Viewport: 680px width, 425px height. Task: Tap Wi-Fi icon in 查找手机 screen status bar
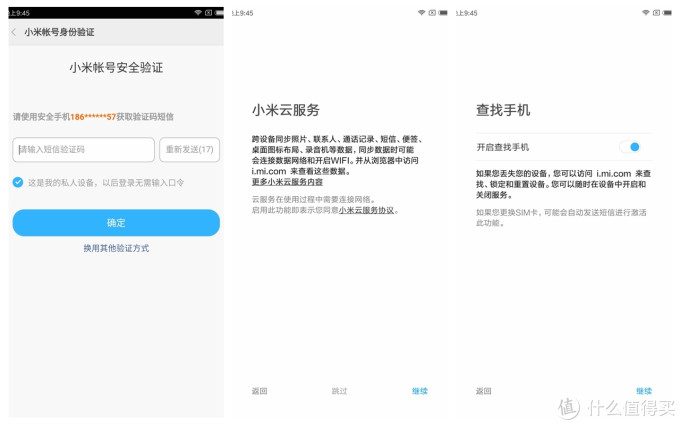click(646, 13)
